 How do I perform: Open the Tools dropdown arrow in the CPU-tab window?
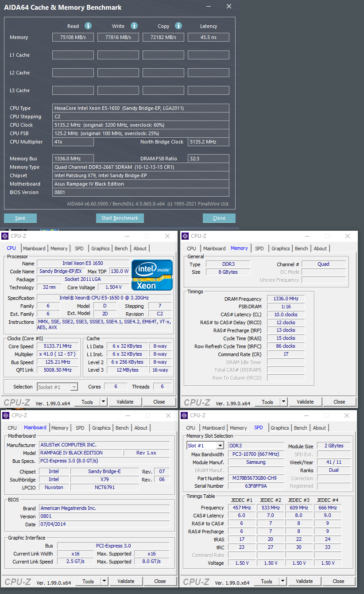coord(103,402)
